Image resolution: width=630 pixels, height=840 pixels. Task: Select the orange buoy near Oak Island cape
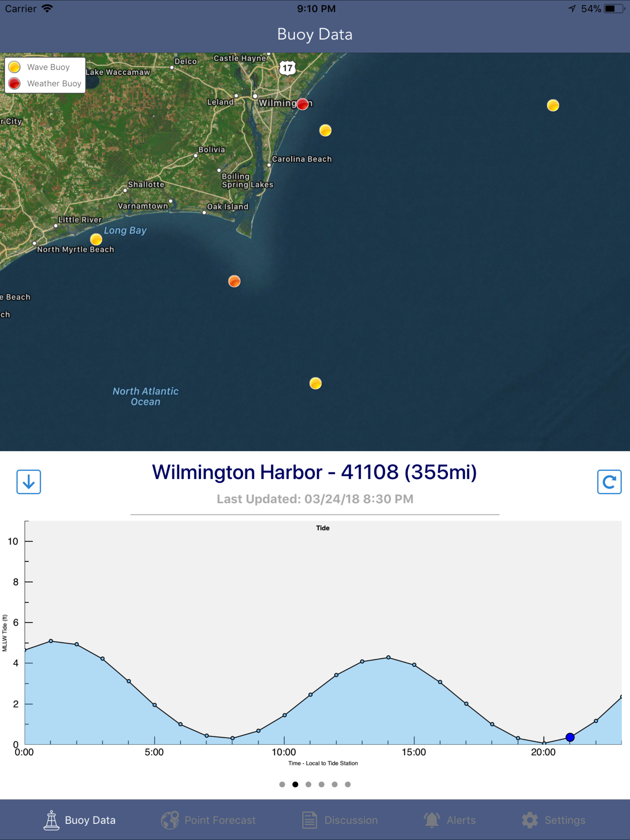234,281
